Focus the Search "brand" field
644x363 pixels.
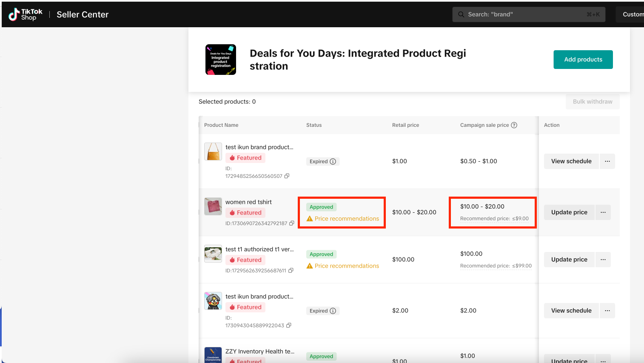click(528, 14)
